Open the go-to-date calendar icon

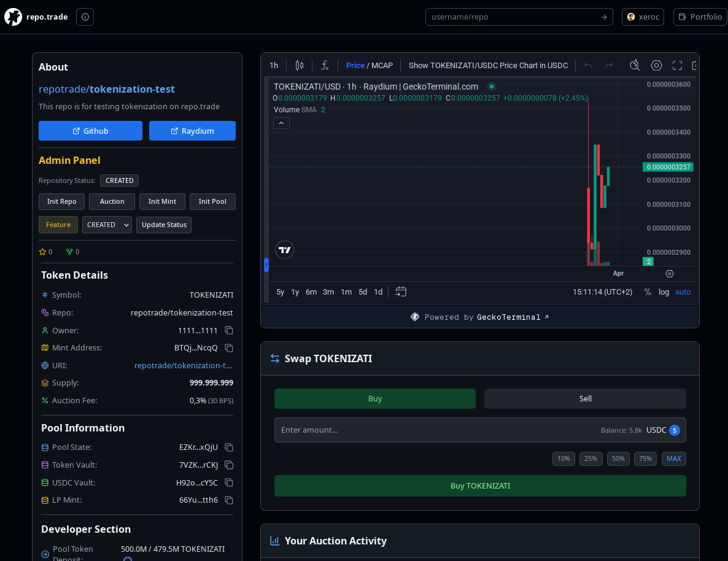(x=401, y=292)
